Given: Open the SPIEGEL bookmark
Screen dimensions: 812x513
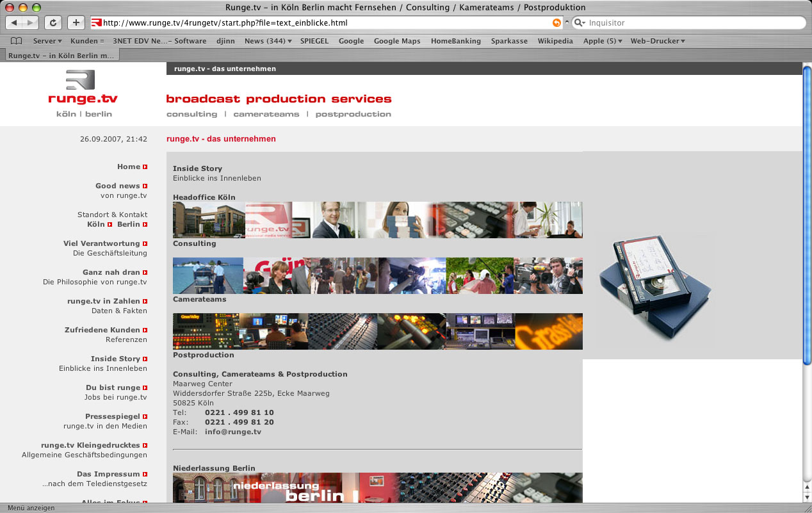Looking at the screenshot, I should (314, 41).
